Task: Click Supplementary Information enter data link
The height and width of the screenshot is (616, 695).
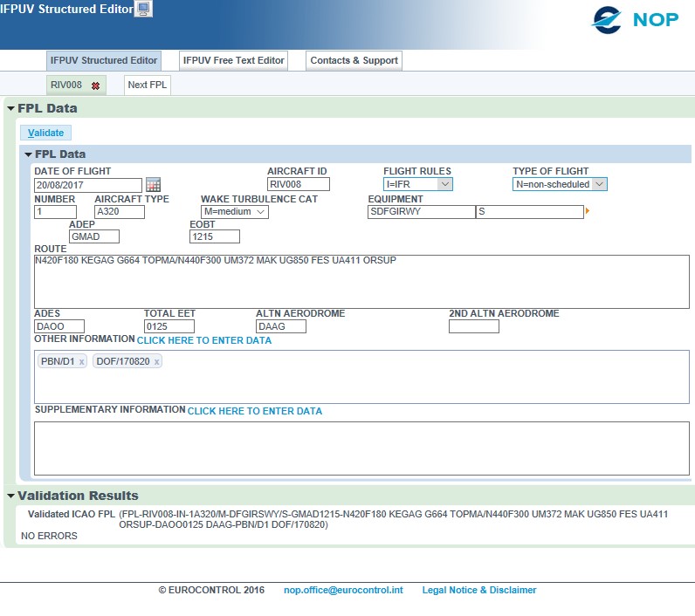Action: [254, 412]
